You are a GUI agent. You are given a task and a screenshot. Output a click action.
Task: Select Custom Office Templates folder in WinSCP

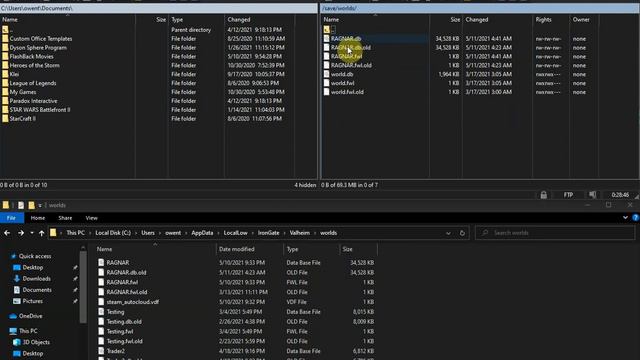tap(41, 39)
